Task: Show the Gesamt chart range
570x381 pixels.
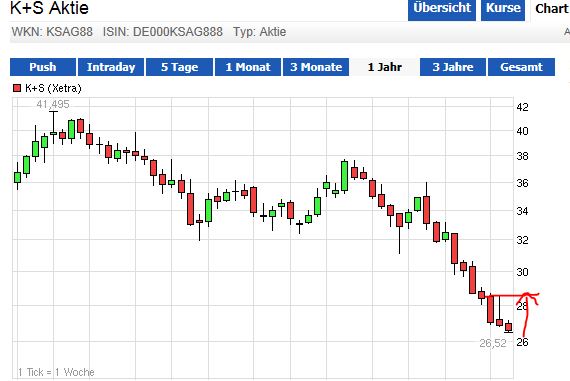Action: [x=521, y=67]
